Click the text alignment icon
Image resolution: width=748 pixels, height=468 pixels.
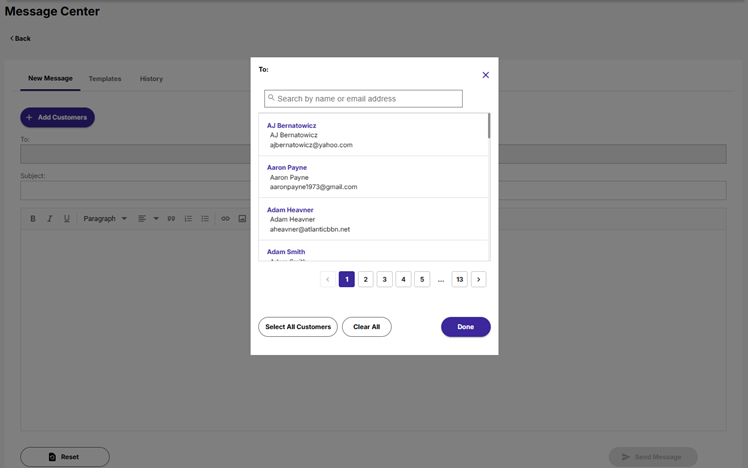(142, 218)
